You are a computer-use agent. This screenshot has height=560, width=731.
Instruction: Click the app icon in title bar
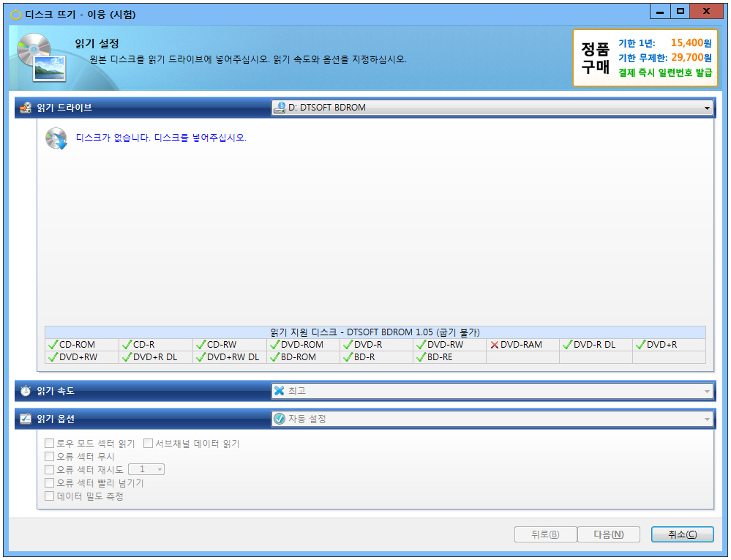(x=16, y=15)
